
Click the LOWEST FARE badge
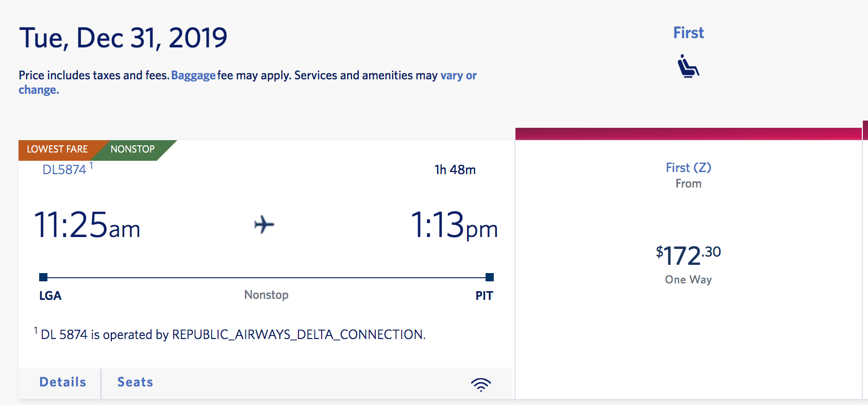pyautogui.click(x=57, y=149)
